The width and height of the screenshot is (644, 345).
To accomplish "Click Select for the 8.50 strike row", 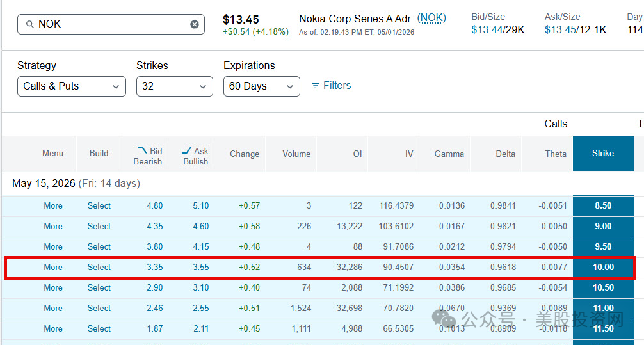I will pyautogui.click(x=99, y=205).
